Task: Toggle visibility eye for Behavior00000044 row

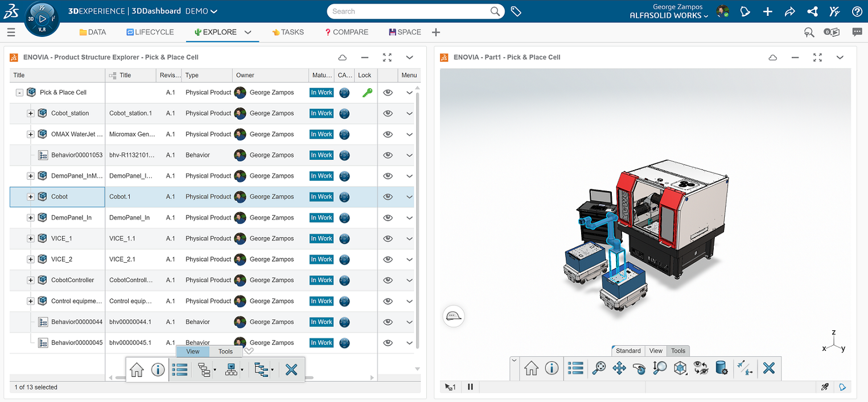Action: click(x=388, y=322)
